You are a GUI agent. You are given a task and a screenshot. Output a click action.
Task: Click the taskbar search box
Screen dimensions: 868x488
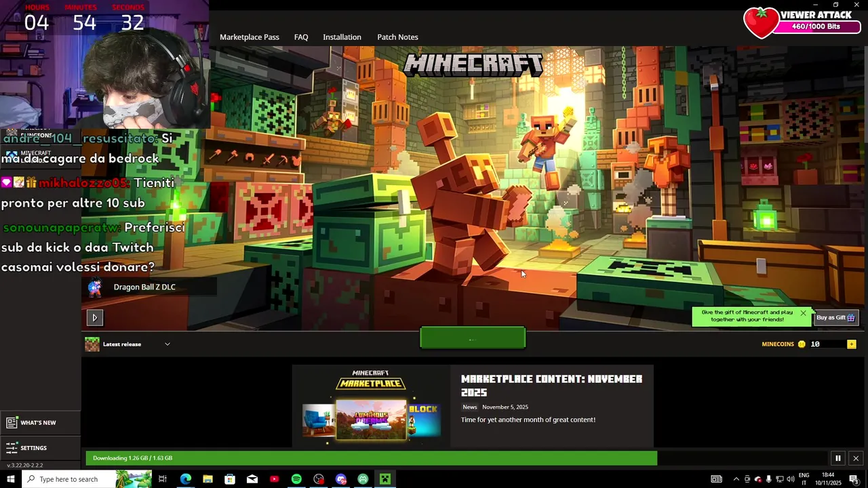pyautogui.click(x=86, y=479)
